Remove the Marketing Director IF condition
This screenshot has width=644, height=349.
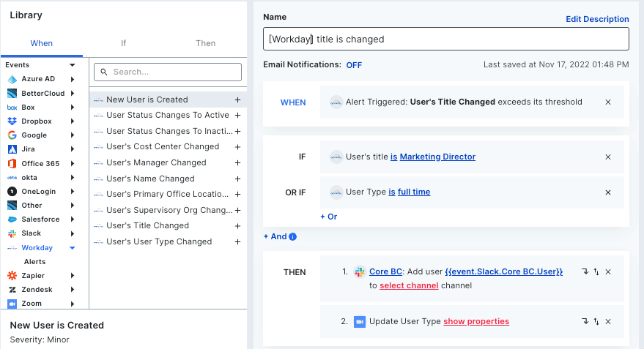coord(608,157)
